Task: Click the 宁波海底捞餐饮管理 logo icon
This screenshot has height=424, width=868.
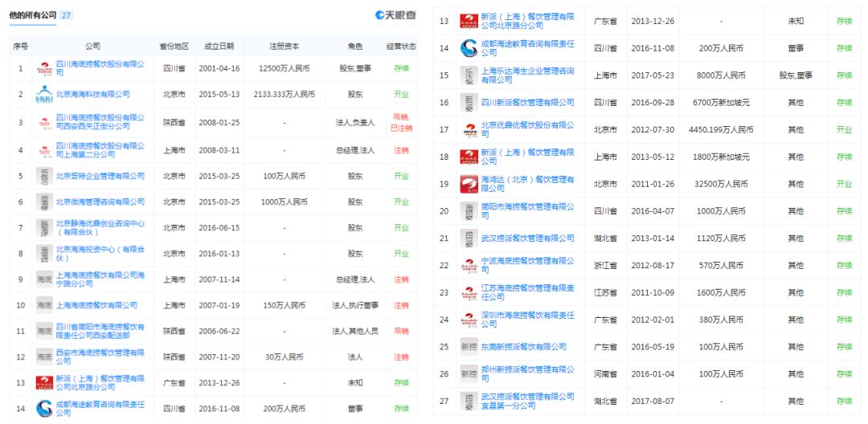Action: 469,265
